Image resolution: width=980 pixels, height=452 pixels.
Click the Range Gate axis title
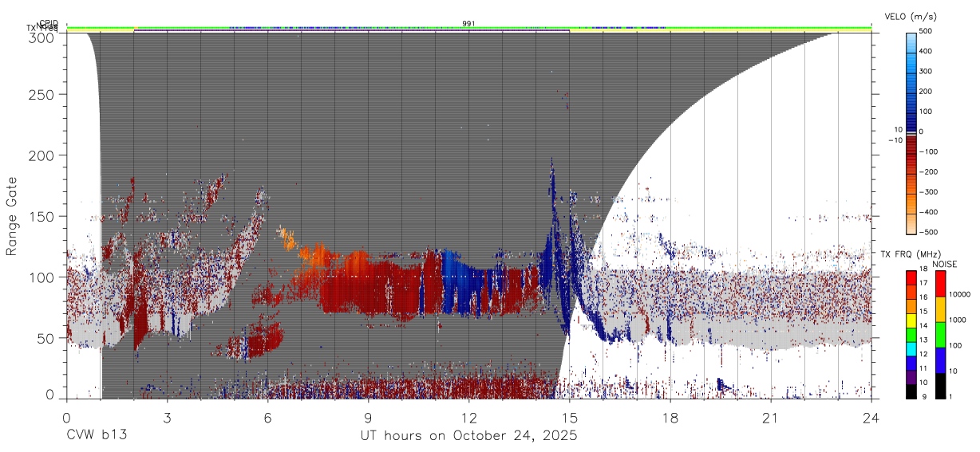[13, 217]
